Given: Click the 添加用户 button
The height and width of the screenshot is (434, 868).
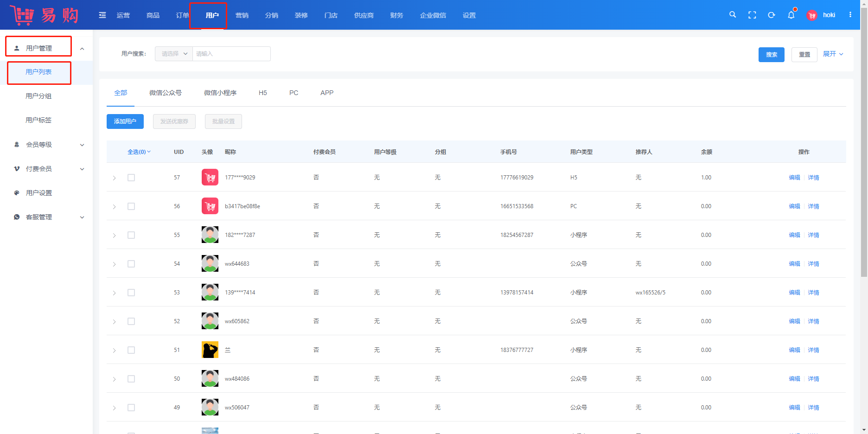Looking at the screenshot, I should click(x=125, y=121).
